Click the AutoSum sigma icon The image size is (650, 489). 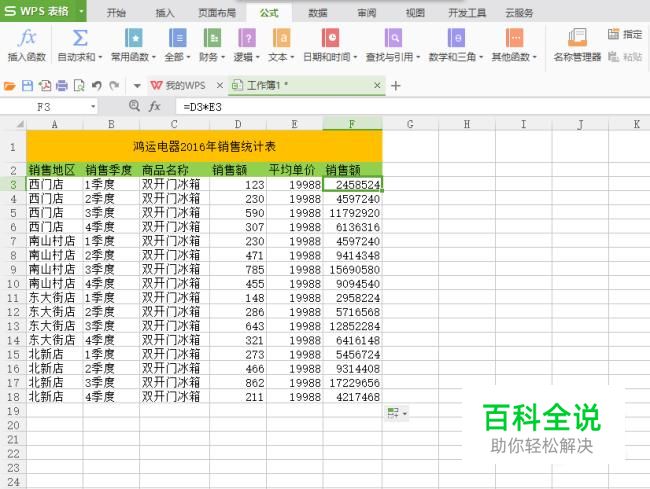pos(80,38)
